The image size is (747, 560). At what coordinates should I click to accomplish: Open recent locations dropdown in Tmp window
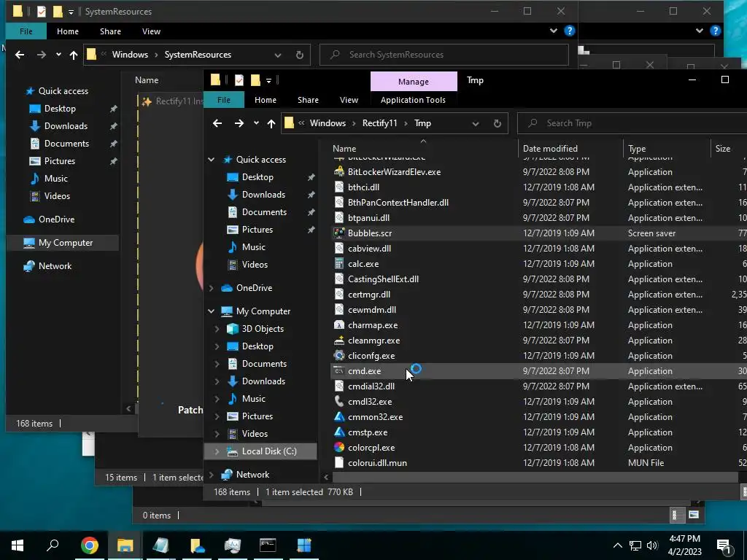coord(256,122)
